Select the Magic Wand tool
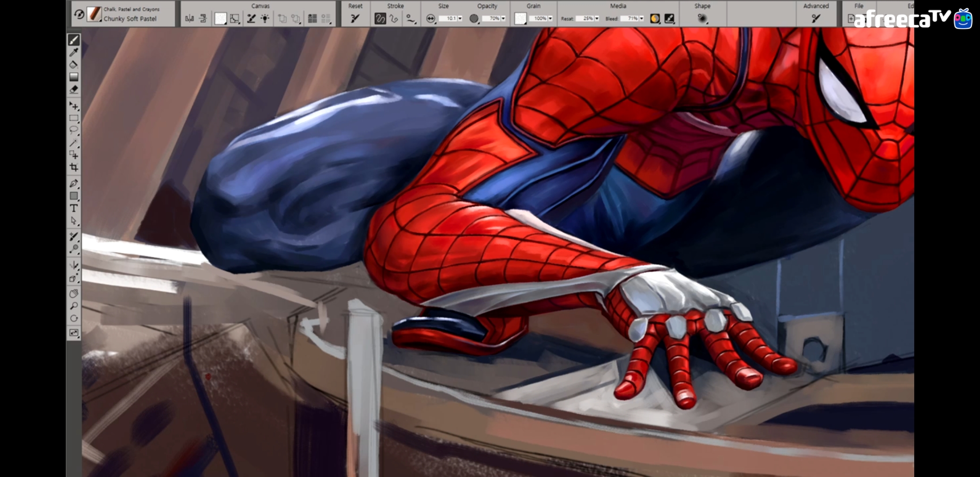Screen dimensions: 980x477 coord(74,143)
